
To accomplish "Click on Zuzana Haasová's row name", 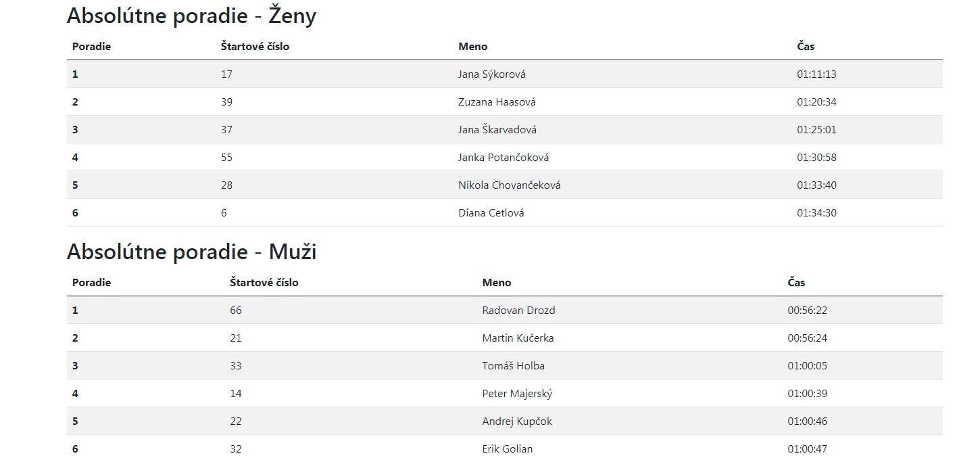I will [497, 102].
